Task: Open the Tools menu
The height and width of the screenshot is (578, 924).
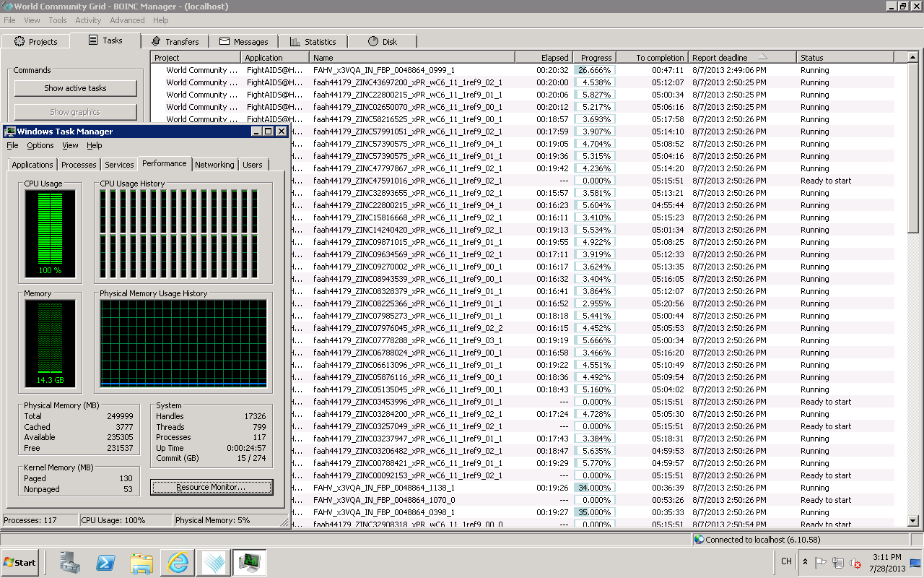Action: click(58, 20)
